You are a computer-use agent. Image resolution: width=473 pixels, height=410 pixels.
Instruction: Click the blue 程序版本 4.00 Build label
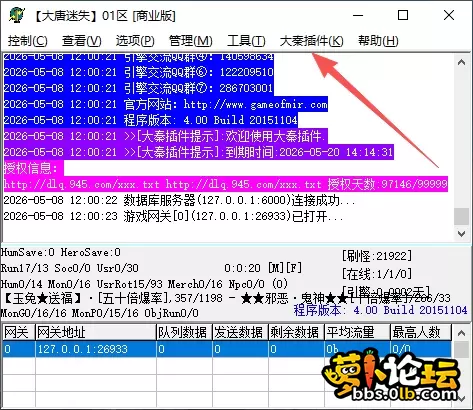point(380,310)
